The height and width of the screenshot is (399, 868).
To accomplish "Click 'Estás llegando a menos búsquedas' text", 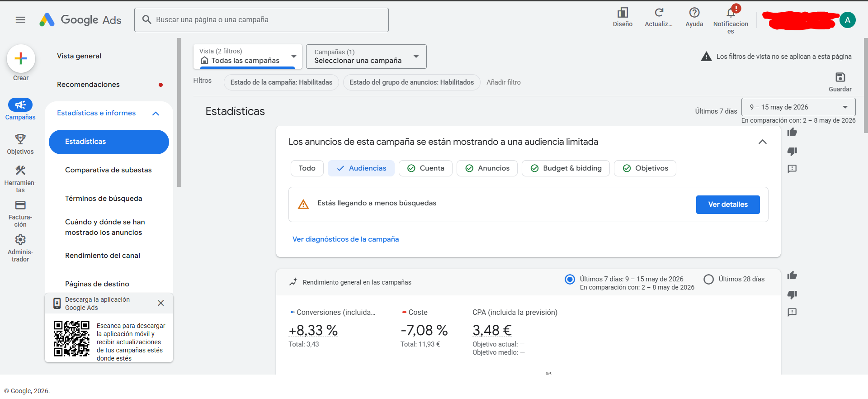I will [377, 203].
